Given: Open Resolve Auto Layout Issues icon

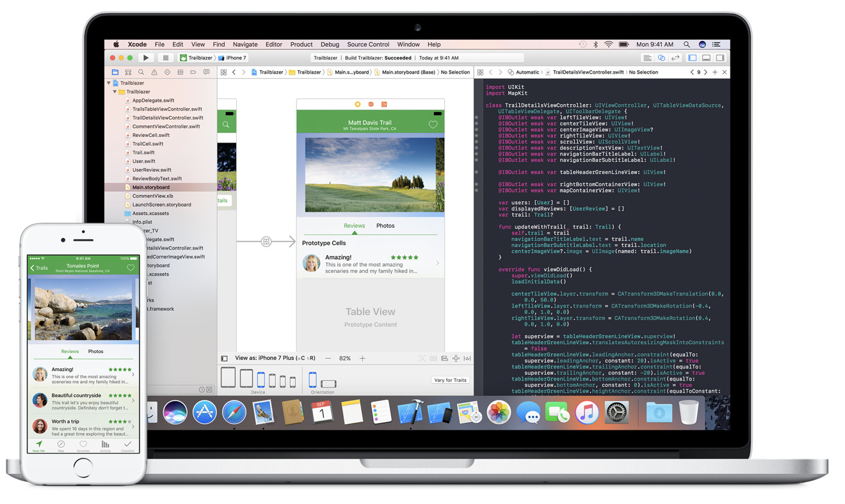Looking at the screenshot, I should (467, 358).
